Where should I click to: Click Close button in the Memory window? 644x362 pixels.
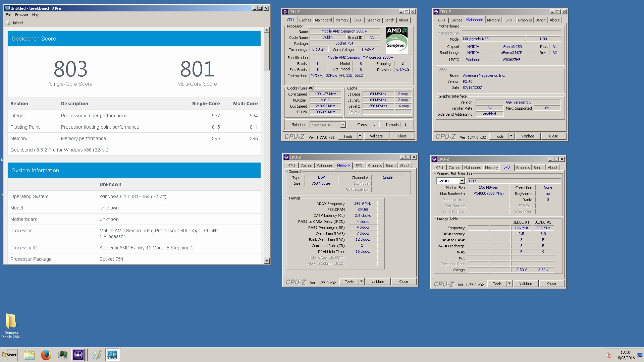point(404,282)
